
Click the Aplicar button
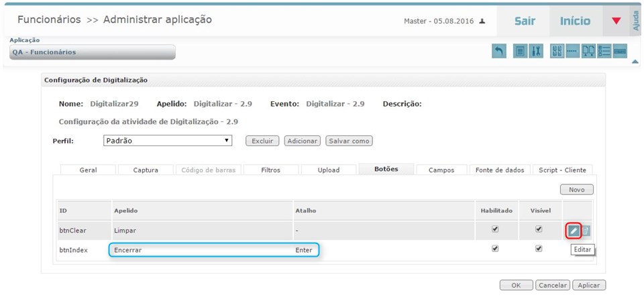[589, 285]
